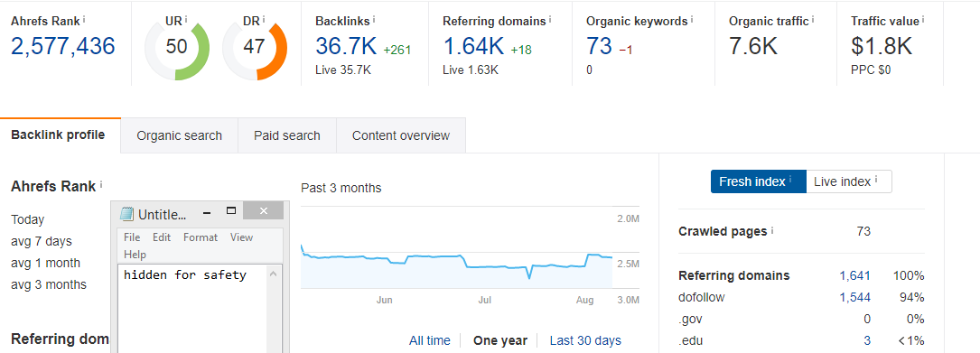Click info icon next to UR
The image size is (980, 353).
tap(186, 19)
